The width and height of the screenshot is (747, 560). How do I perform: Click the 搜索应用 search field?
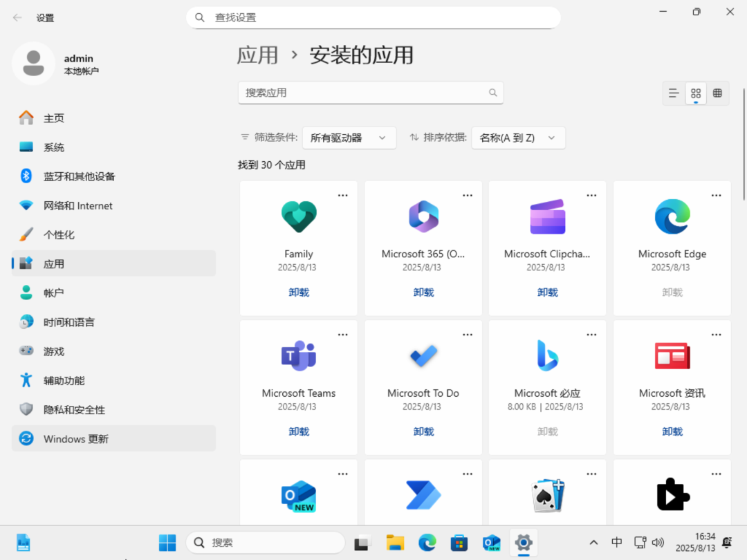[363, 93]
